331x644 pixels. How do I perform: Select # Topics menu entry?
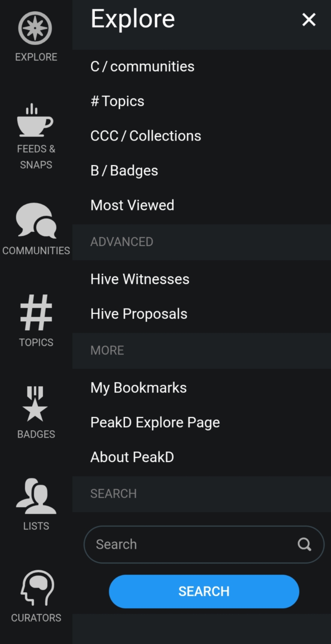tap(118, 101)
